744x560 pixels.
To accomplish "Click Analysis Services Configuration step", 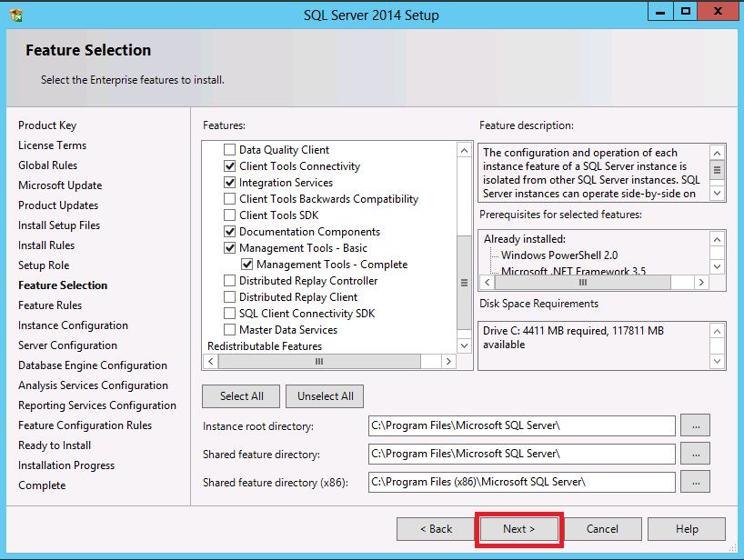I will pyautogui.click(x=94, y=385).
